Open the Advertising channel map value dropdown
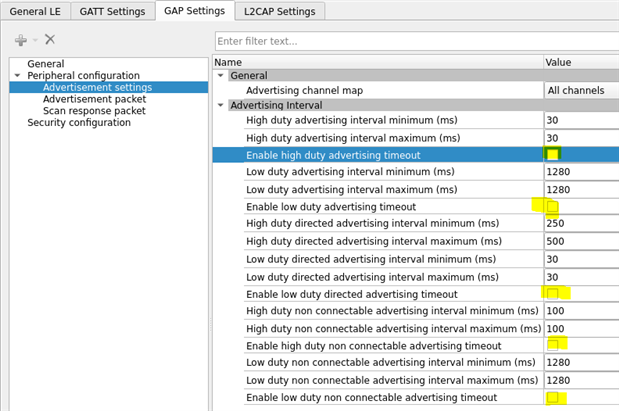Image resolution: width=619 pixels, height=411 pixels. 581,91
